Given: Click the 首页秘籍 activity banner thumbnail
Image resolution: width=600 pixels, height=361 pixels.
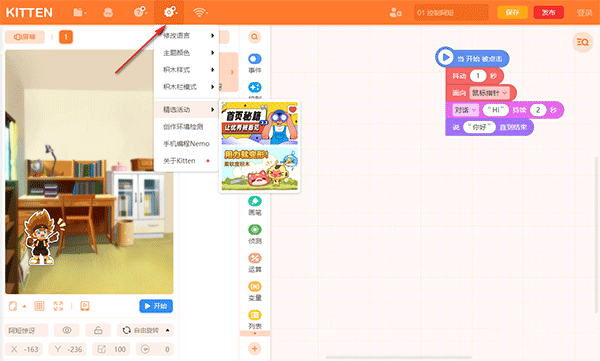Looking at the screenshot, I should [259, 123].
